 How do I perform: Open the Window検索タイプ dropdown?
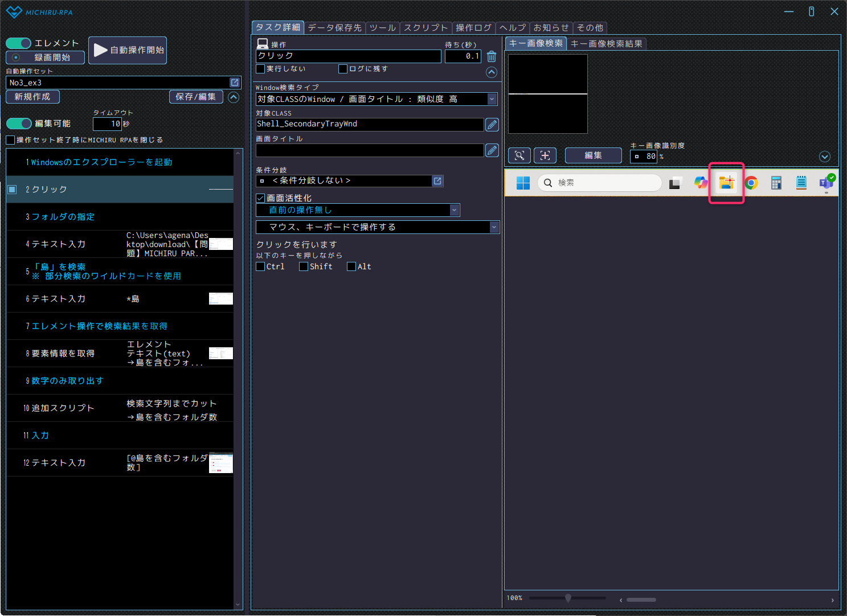coord(492,99)
